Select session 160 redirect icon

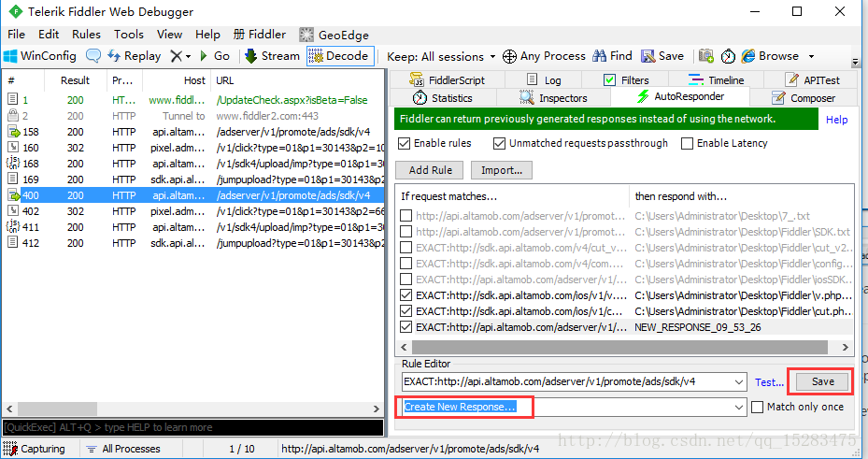pos(13,148)
